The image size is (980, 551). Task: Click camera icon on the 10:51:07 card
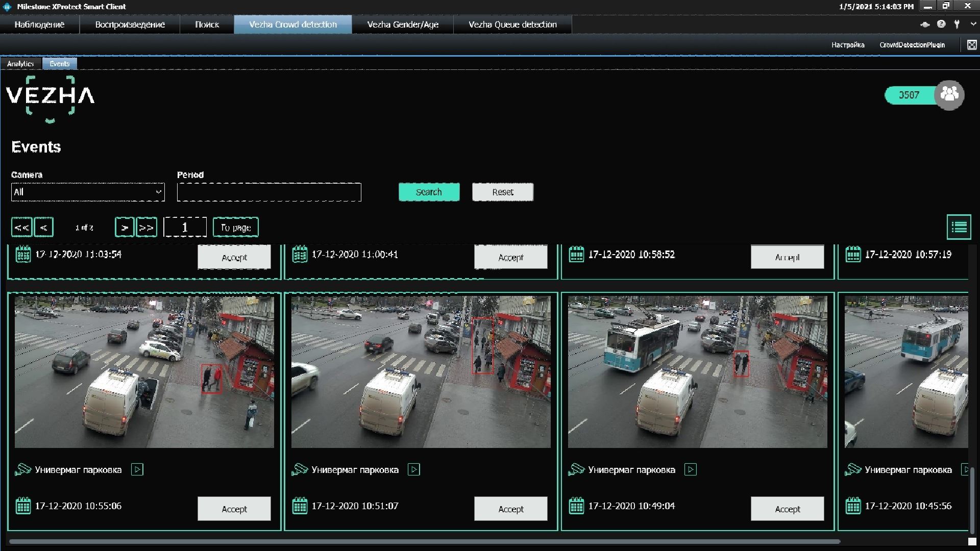300,469
